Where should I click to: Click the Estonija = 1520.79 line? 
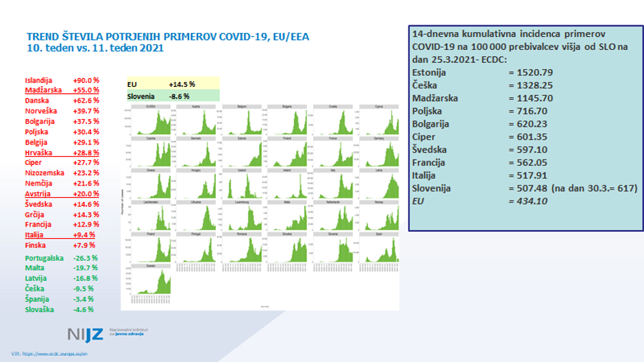(x=480, y=73)
